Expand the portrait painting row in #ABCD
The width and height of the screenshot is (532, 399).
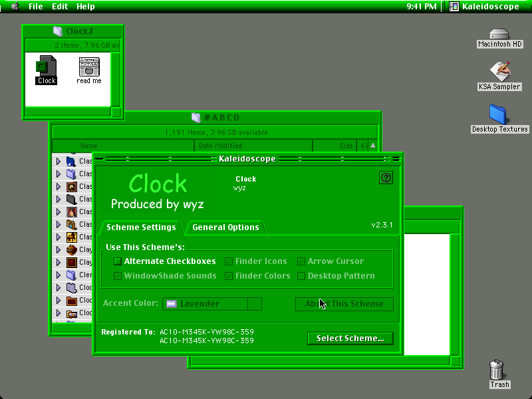[59, 211]
